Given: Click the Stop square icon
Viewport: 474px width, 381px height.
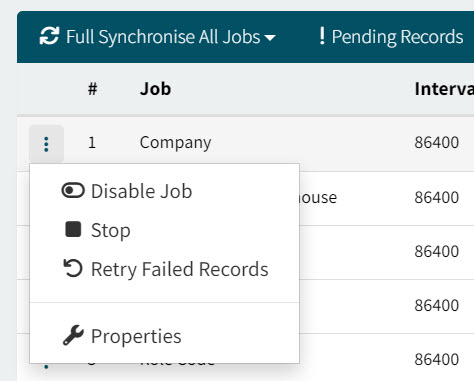Looking at the screenshot, I should point(73,229).
